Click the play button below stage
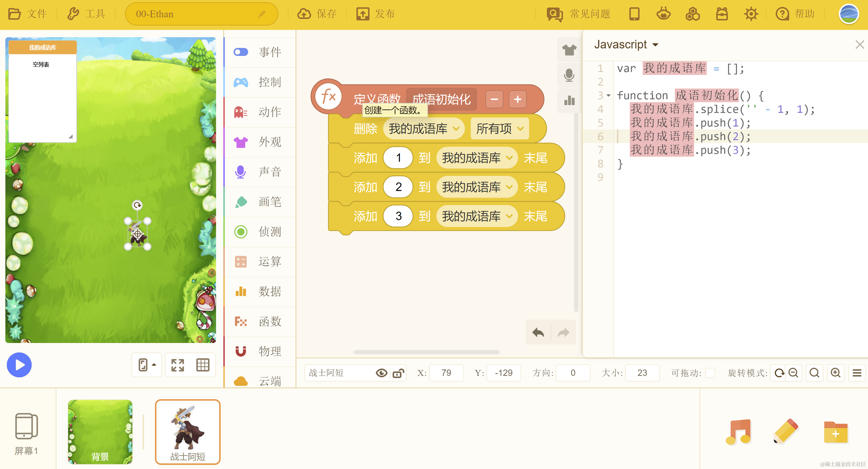Viewport: 868px width, 469px height. [19, 365]
